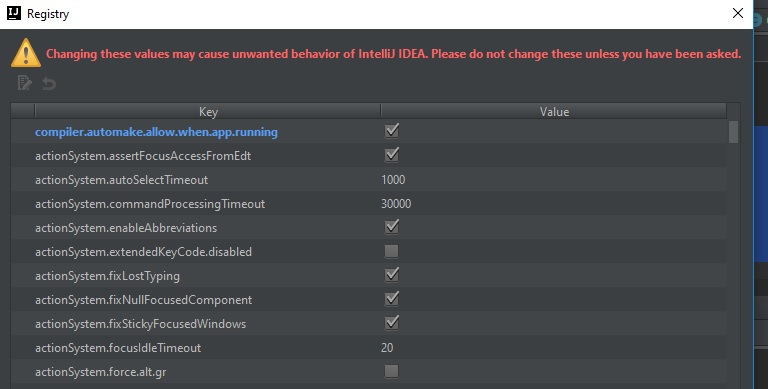Sort by the Value column header

click(x=554, y=111)
